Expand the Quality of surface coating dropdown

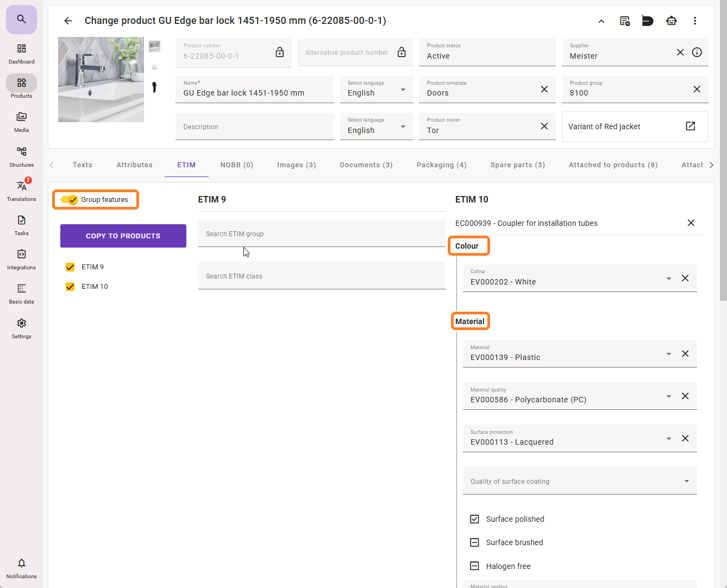pyautogui.click(x=686, y=481)
